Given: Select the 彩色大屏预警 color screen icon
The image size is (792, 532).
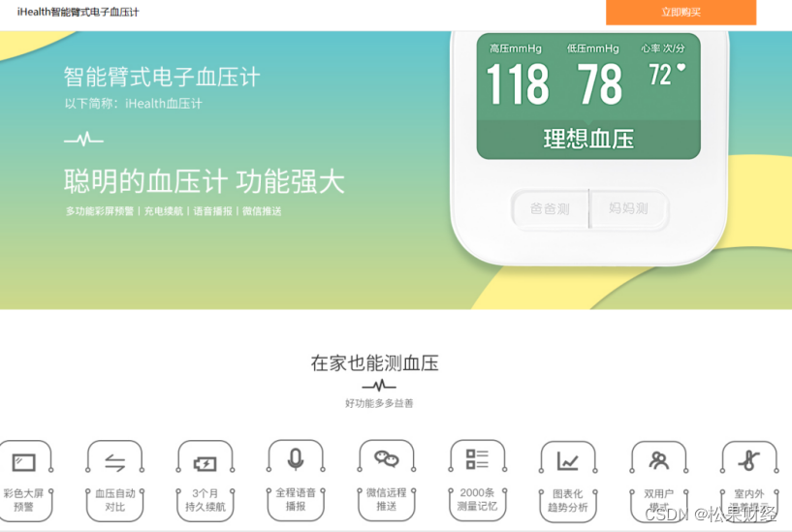Looking at the screenshot, I should click(23, 462).
